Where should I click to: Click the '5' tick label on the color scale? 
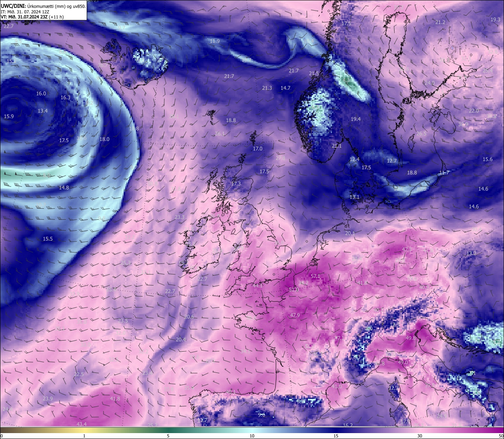click(168, 436)
